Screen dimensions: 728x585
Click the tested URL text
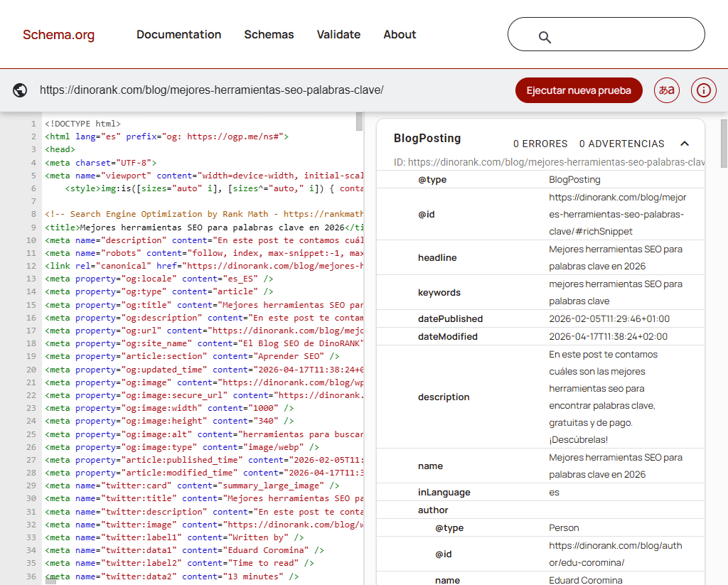(x=211, y=90)
